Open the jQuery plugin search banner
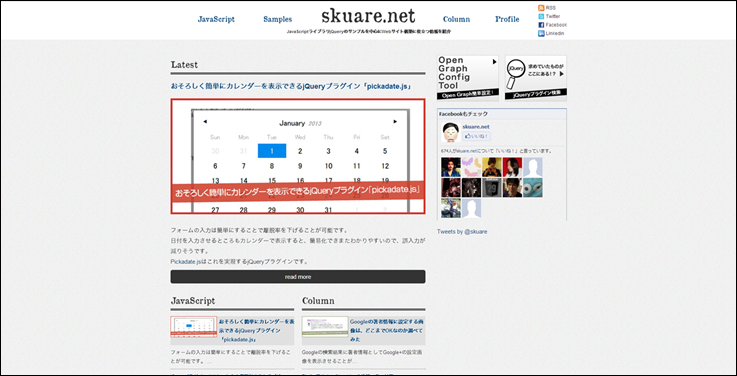Viewport: 737px width, 376px height. point(536,78)
